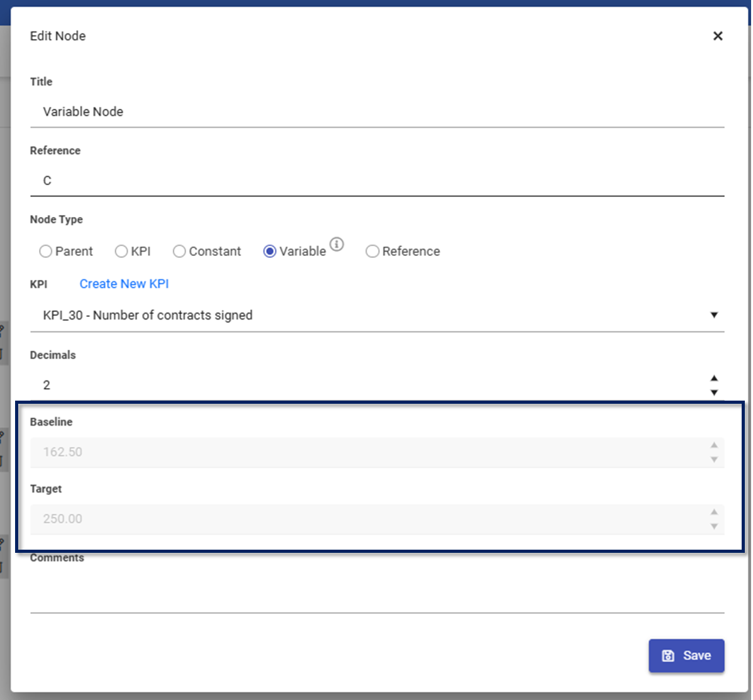This screenshot has height=700, width=753.
Task: Select the Variable node type
Action: pos(270,251)
